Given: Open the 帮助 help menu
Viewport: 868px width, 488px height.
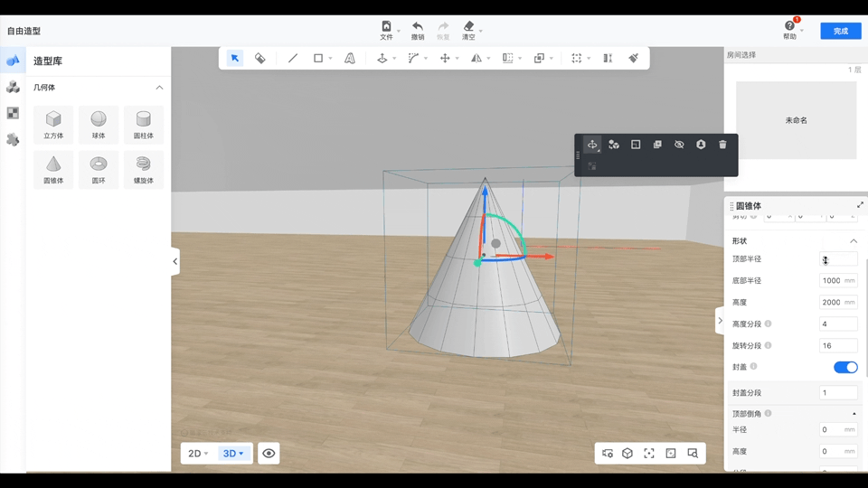Looking at the screenshot, I should pos(790,31).
